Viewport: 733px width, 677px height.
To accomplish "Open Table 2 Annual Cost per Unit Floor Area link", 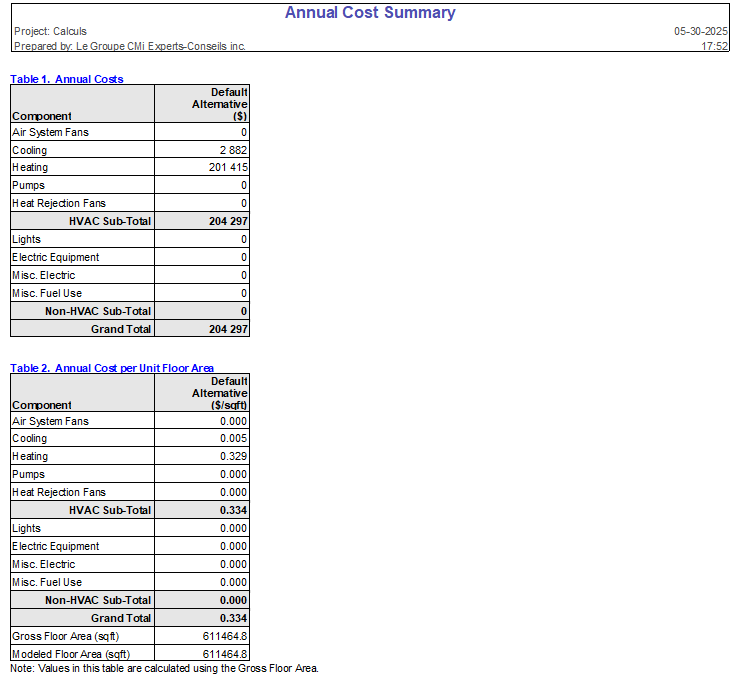I will point(112,368).
